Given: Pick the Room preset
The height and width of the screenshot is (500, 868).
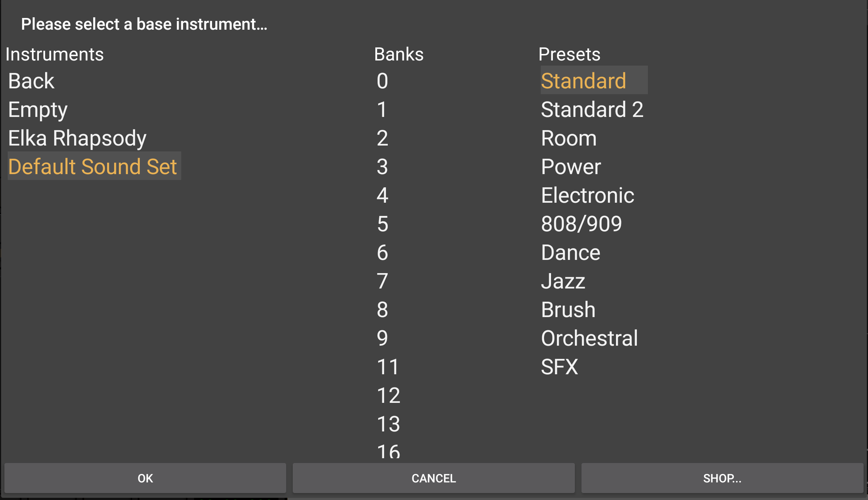Looking at the screenshot, I should (569, 138).
